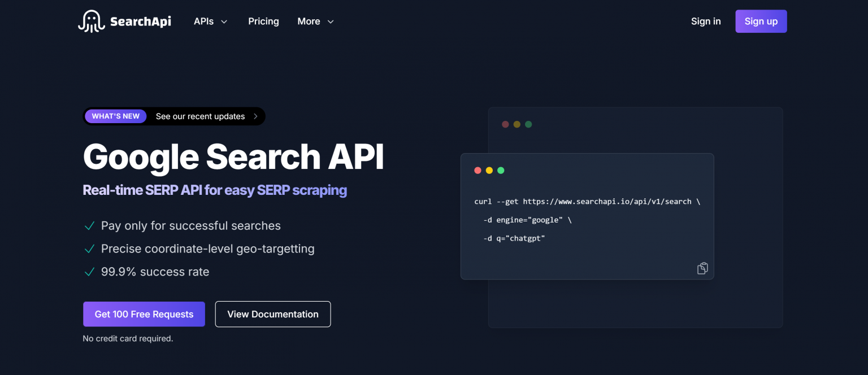868x375 pixels.
Task: Click the yellow dot in the code window
Action: [x=489, y=171]
